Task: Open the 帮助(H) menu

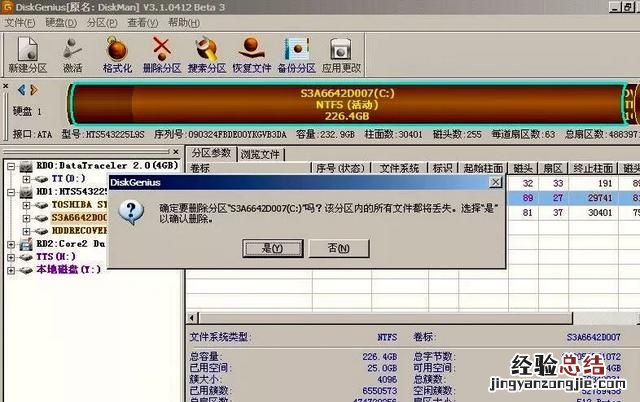Action: point(184,23)
